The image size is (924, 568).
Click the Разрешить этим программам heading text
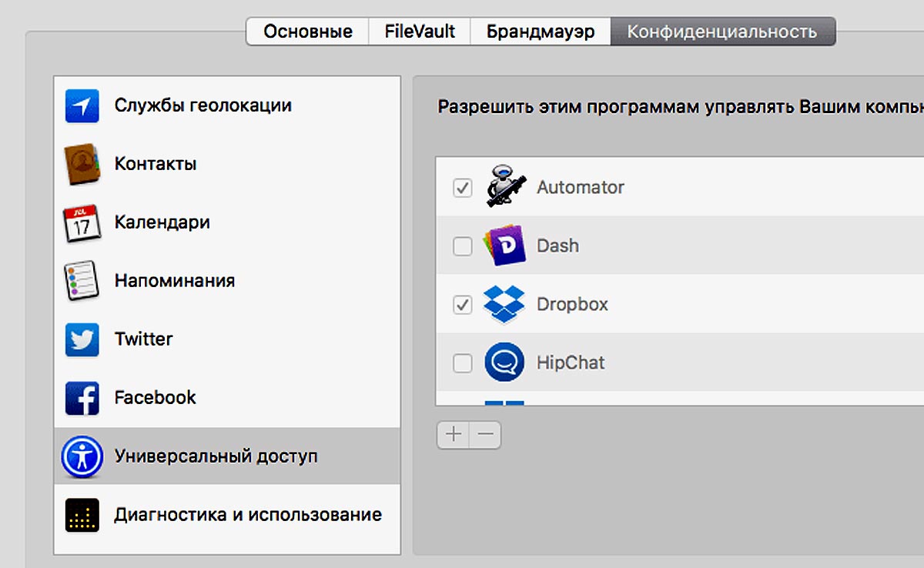[681, 107]
